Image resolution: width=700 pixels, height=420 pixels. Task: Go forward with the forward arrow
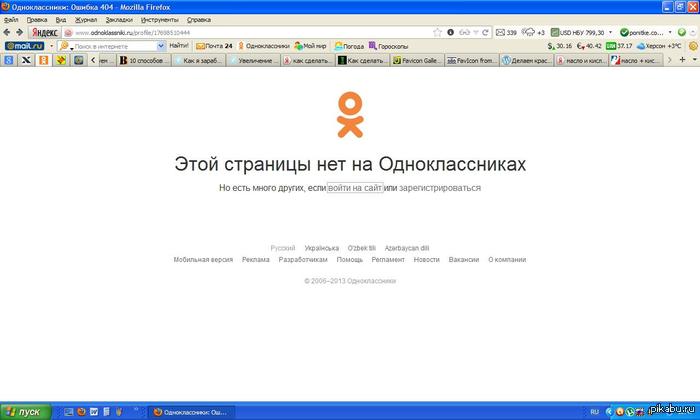[x=20, y=32]
